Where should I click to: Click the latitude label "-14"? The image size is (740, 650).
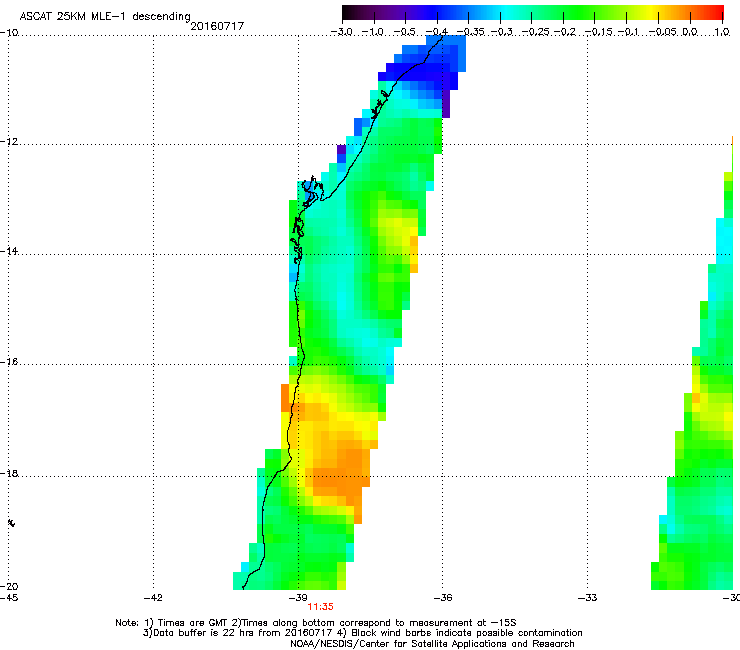9,251
